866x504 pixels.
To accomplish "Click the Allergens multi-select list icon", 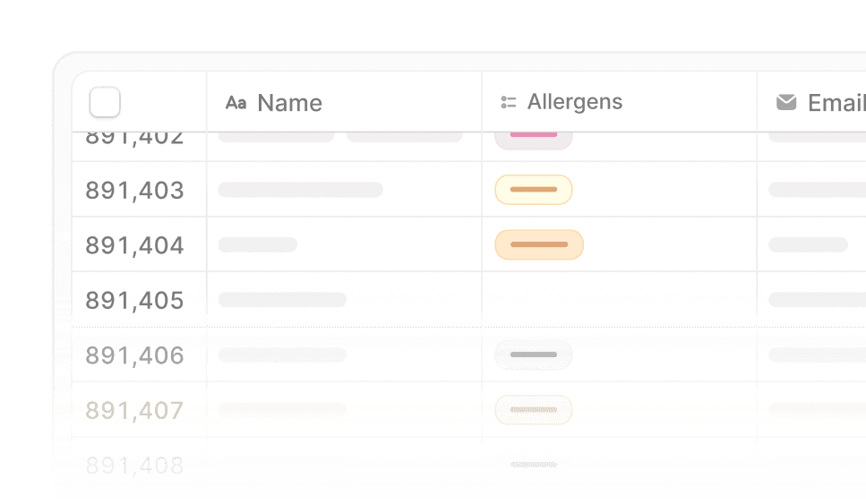I will click(509, 103).
